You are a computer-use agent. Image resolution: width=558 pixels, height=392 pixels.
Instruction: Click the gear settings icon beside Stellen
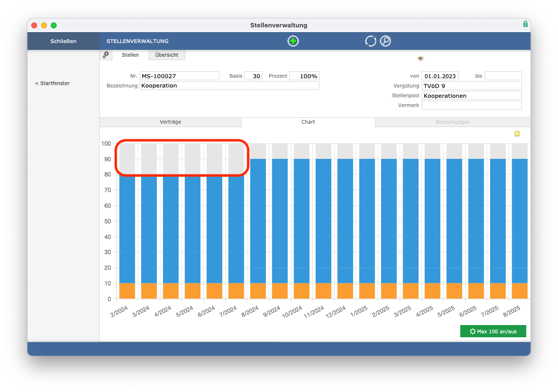106,55
